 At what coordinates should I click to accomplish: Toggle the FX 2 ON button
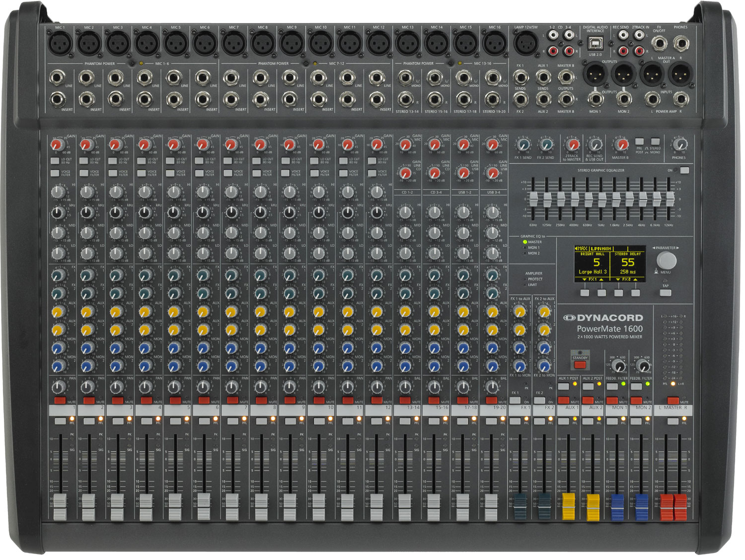(539, 400)
